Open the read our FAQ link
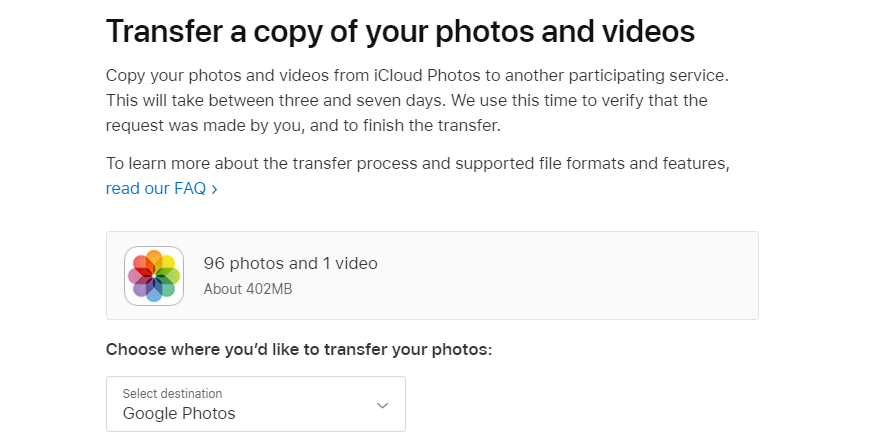Screen dimensions: 876x438 tap(161, 189)
